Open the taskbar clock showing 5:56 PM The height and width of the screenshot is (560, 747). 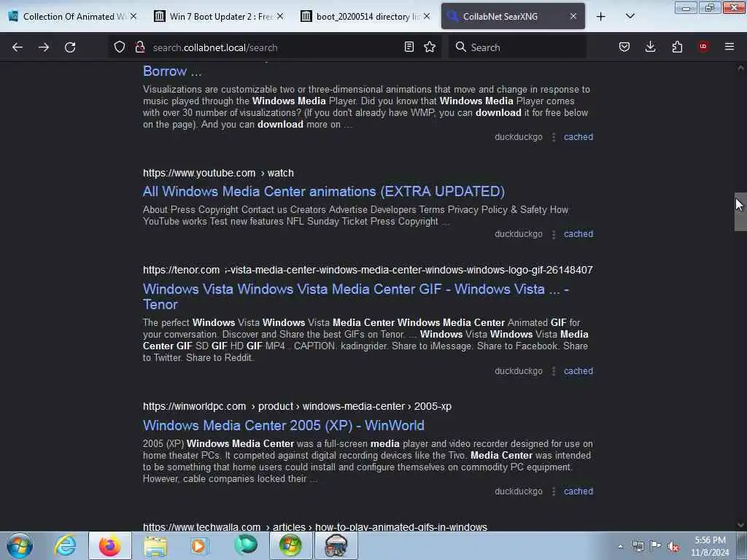tap(710, 546)
